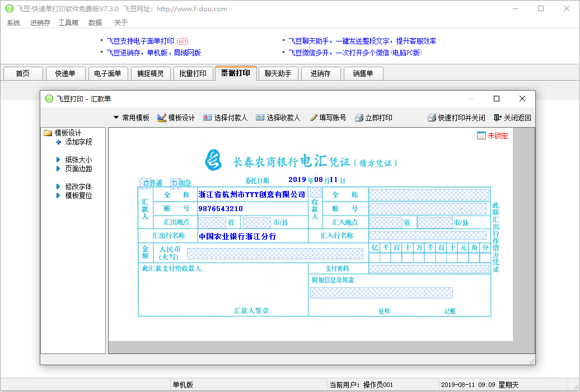Click the bank logo on the remittance form

point(213,160)
